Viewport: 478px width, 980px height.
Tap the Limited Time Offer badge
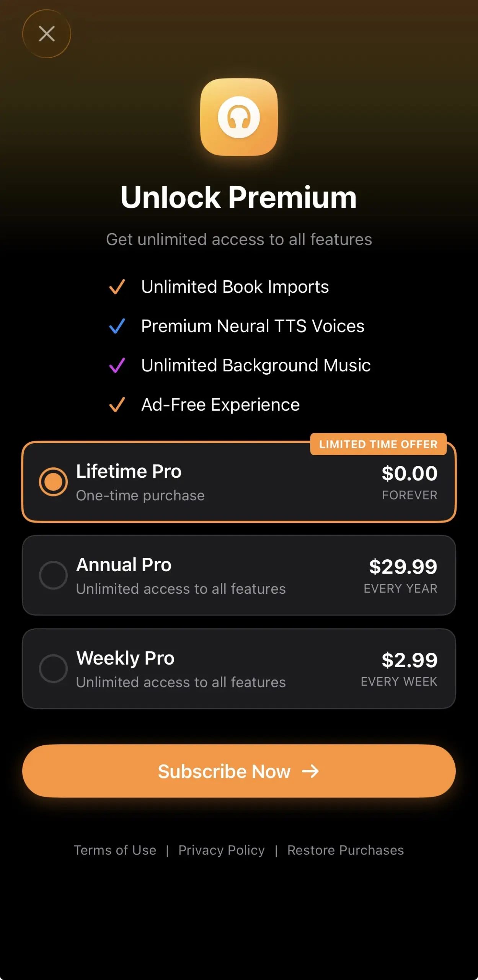[x=378, y=444]
